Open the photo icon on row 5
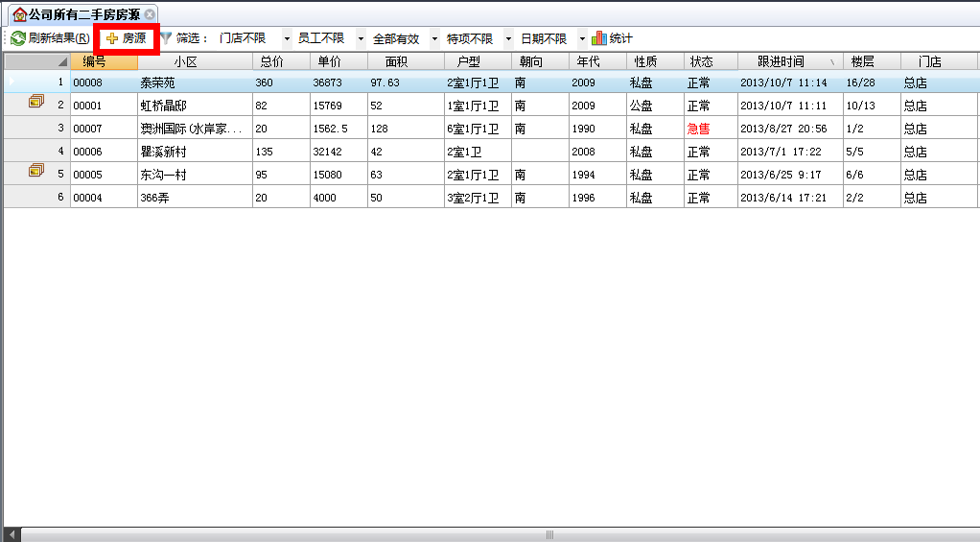 tap(36, 170)
